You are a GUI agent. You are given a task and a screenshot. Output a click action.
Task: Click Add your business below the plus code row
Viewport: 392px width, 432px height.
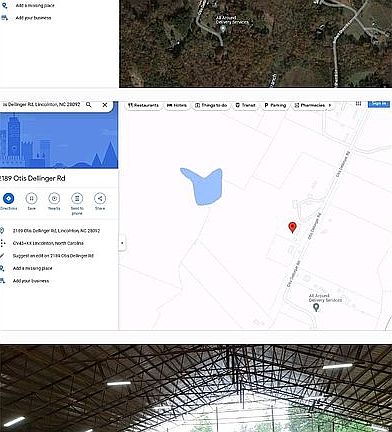coord(31,281)
